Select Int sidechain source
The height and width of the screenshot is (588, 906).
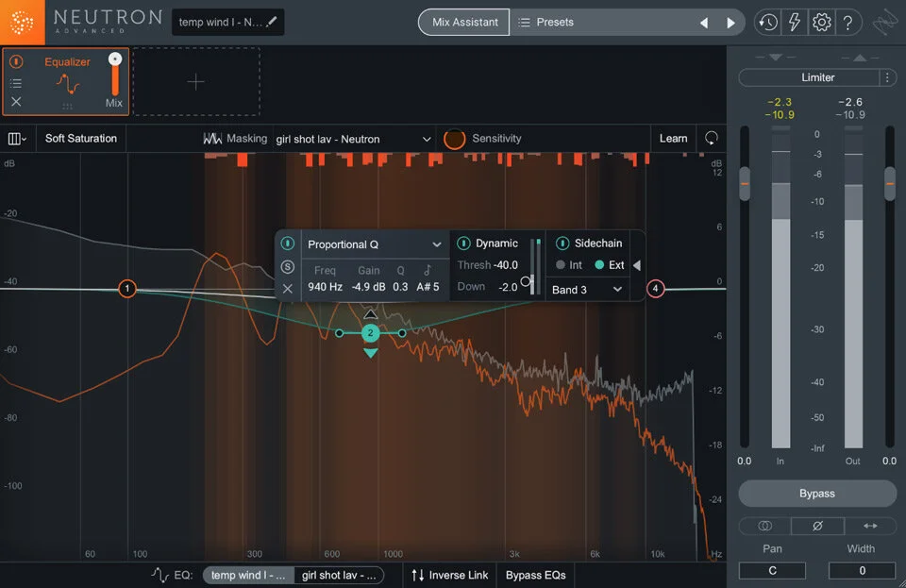pyautogui.click(x=568, y=265)
